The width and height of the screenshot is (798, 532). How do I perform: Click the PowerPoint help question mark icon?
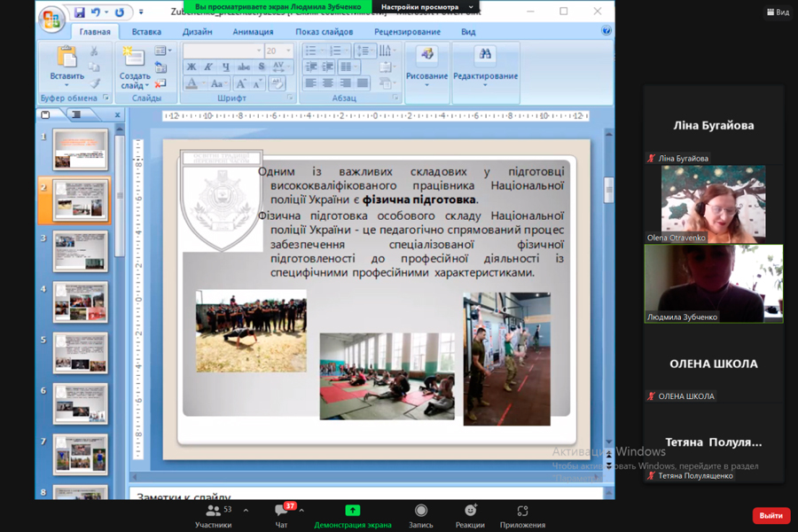click(606, 31)
